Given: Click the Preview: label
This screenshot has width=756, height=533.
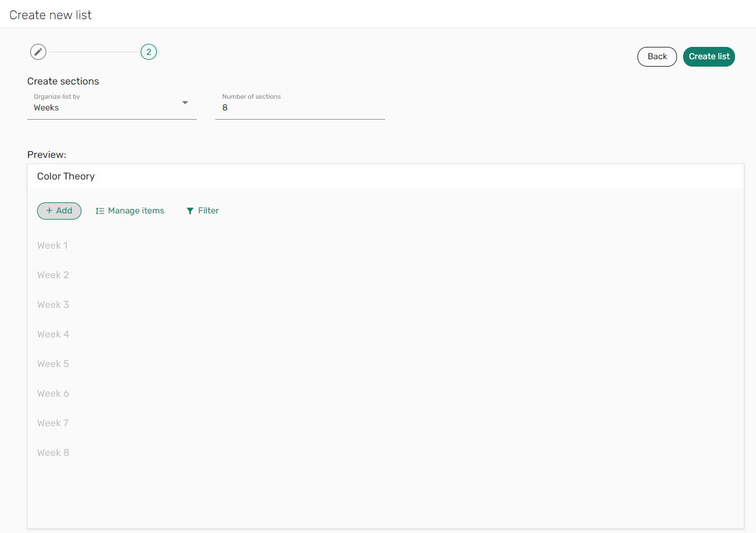Looking at the screenshot, I should point(47,155).
